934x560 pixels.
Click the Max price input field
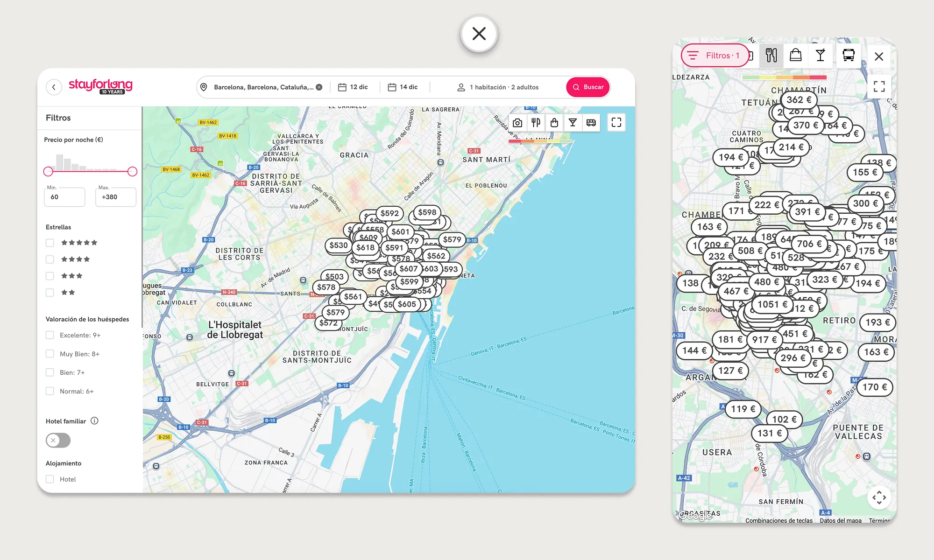[116, 197]
